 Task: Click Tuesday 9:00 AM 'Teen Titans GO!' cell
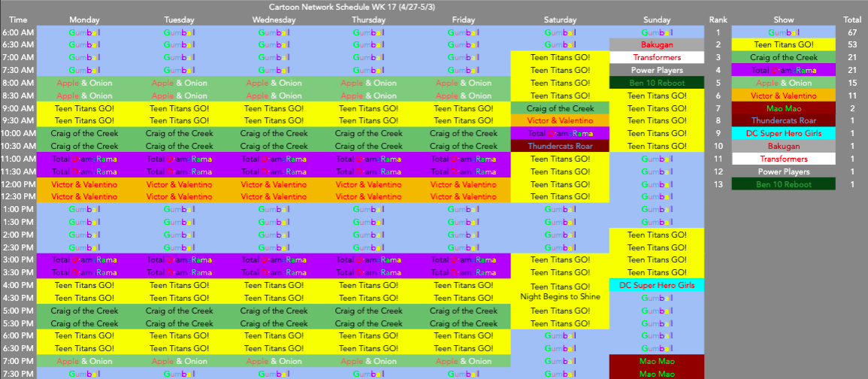(179, 108)
